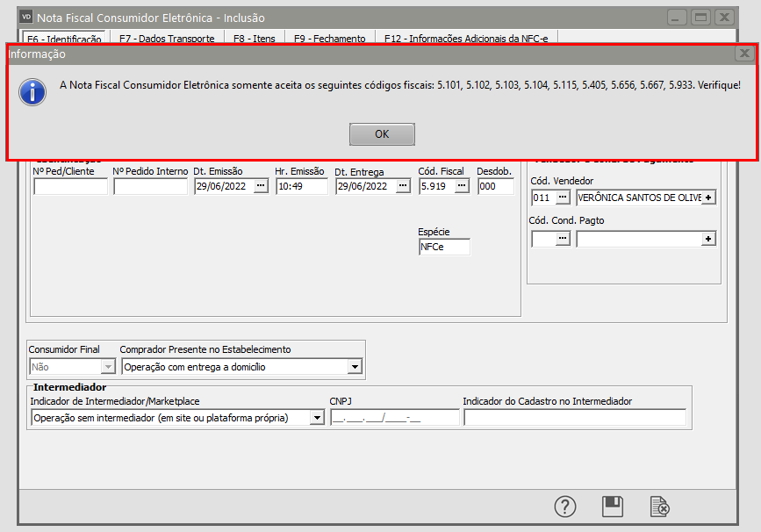Click the save floppy disk icon

tap(612, 507)
